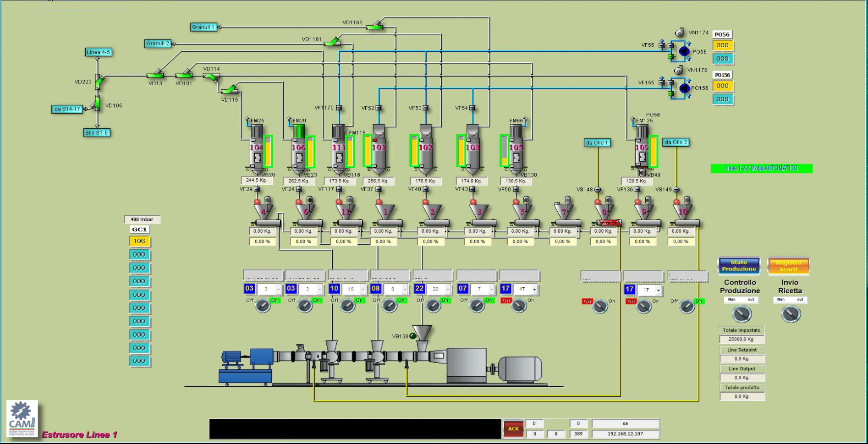Turn the Invio Ricetta Man/Aut knob

pyautogui.click(x=791, y=313)
